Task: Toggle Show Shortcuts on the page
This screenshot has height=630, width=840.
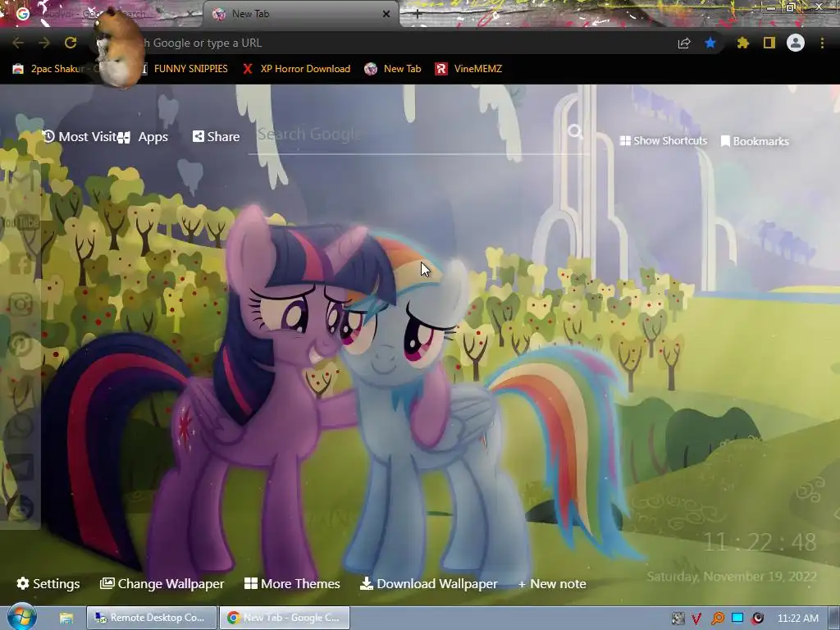Action: tap(663, 141)
